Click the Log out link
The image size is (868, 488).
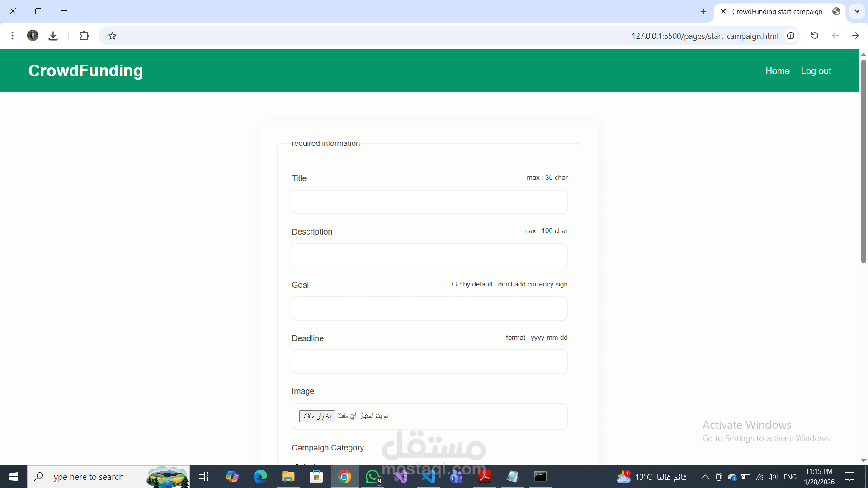pos(816,71)
